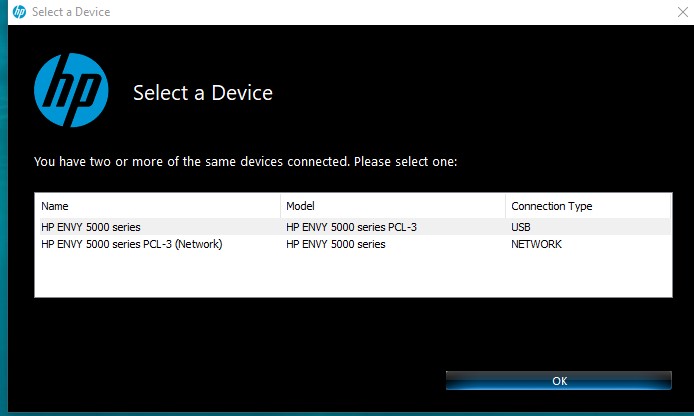Click the large HP logo
The image size is (694, 416).
71,90
